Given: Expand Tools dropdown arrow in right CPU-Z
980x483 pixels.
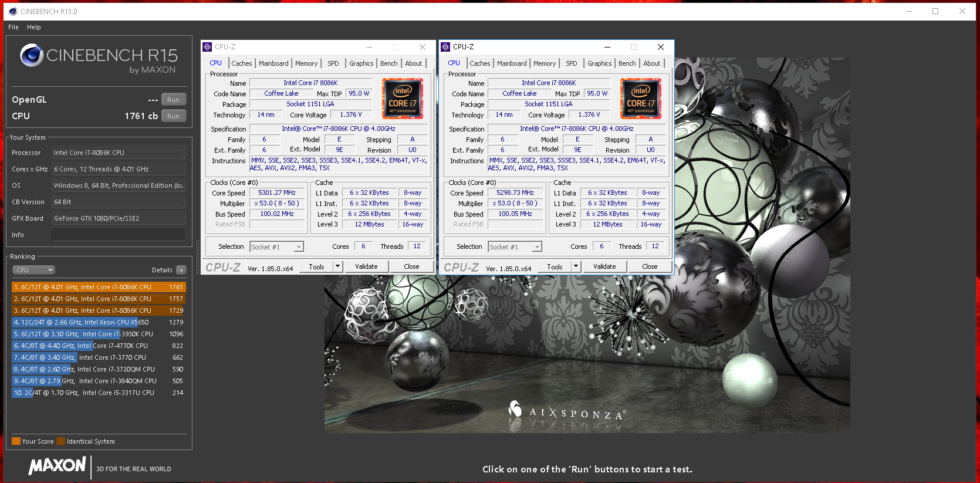Looking at the screenshot, I should [x=576, y=266].
